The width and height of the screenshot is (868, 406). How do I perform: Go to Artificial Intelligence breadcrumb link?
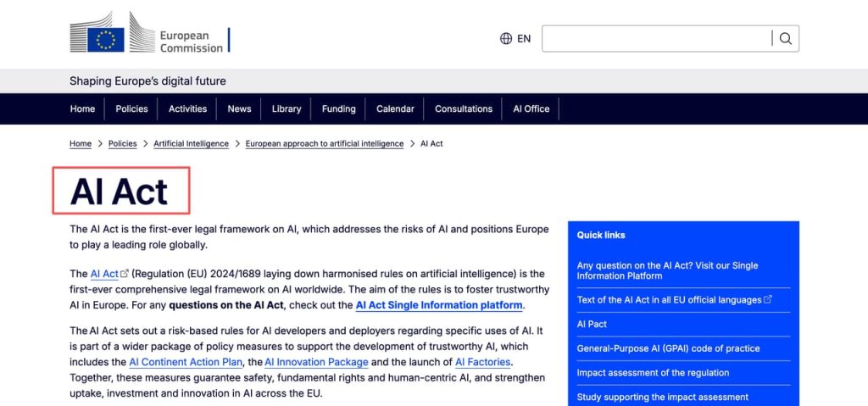[x=191, y=143]
